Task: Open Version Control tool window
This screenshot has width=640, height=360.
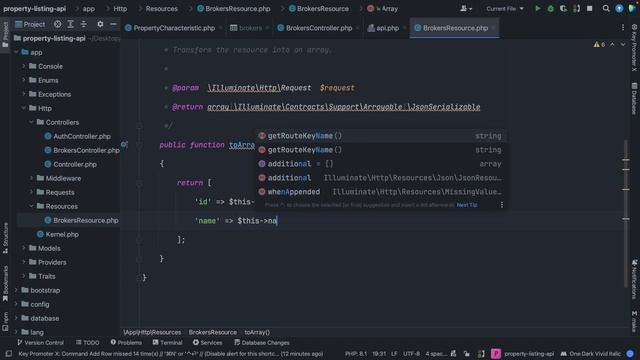Action: [40, 342]
